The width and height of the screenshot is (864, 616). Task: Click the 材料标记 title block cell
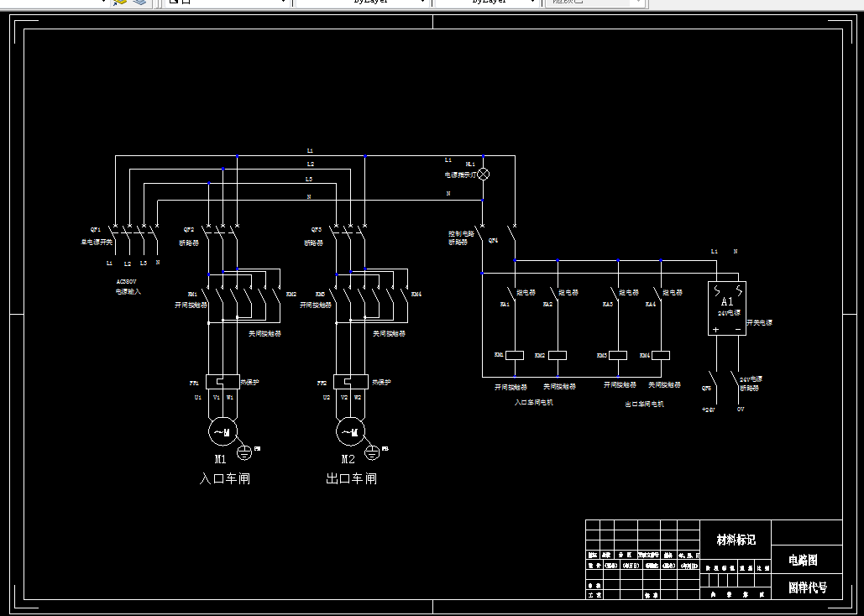[x=736, y=540]
